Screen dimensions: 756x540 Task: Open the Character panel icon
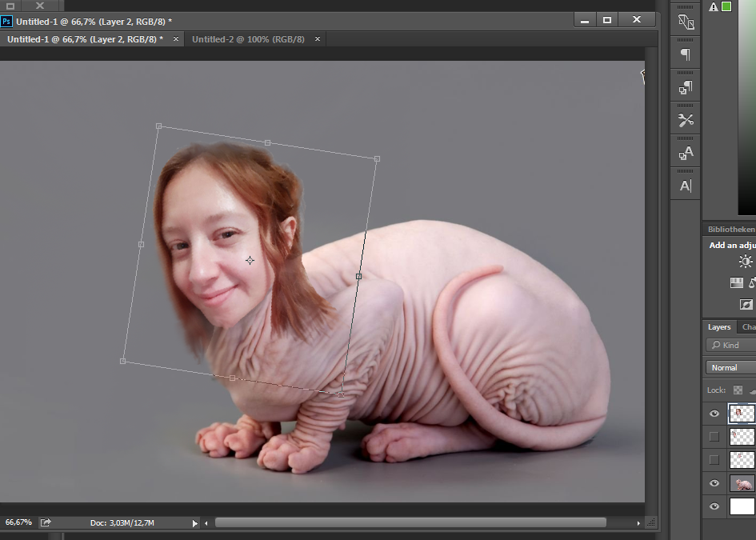[686, 186]
